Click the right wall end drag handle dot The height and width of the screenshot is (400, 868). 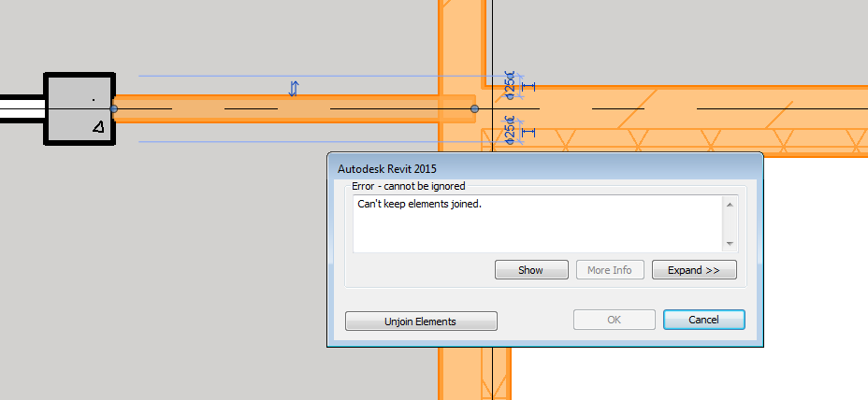coord(474,109)
